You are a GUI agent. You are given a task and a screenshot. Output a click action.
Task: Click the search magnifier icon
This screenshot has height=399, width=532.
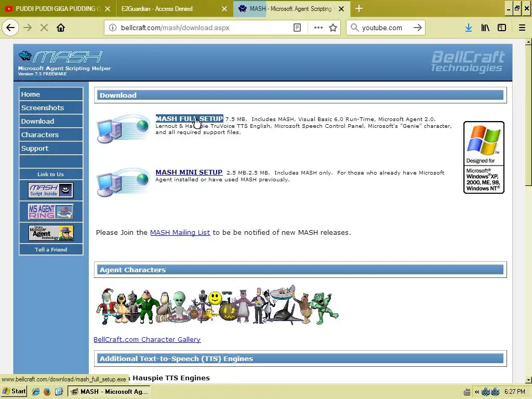[354, 28]
